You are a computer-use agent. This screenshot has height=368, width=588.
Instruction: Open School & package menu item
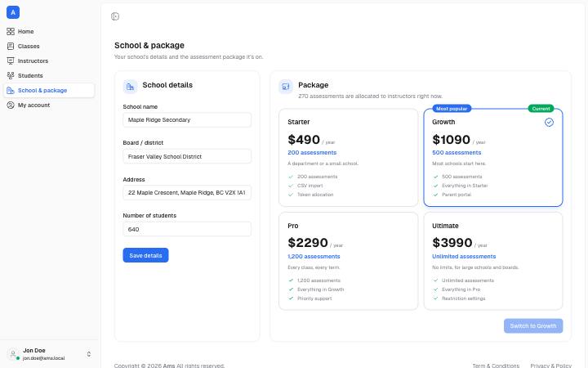[49, 91]
